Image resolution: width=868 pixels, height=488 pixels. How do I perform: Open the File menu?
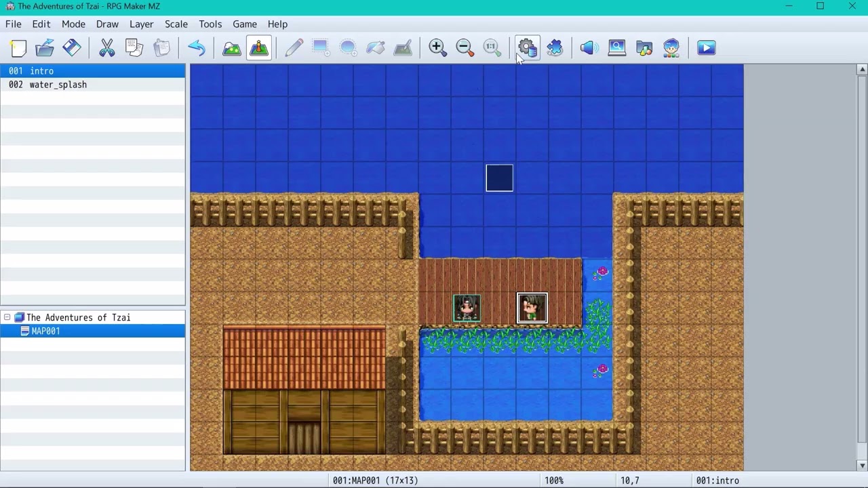tap(14, 24)
